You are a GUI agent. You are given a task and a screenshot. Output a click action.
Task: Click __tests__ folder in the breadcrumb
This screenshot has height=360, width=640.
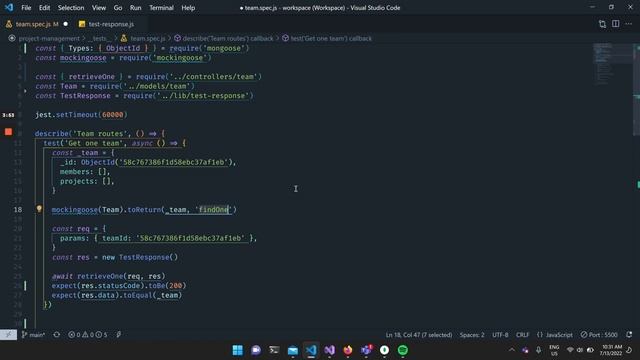click(x=100, y=38)
